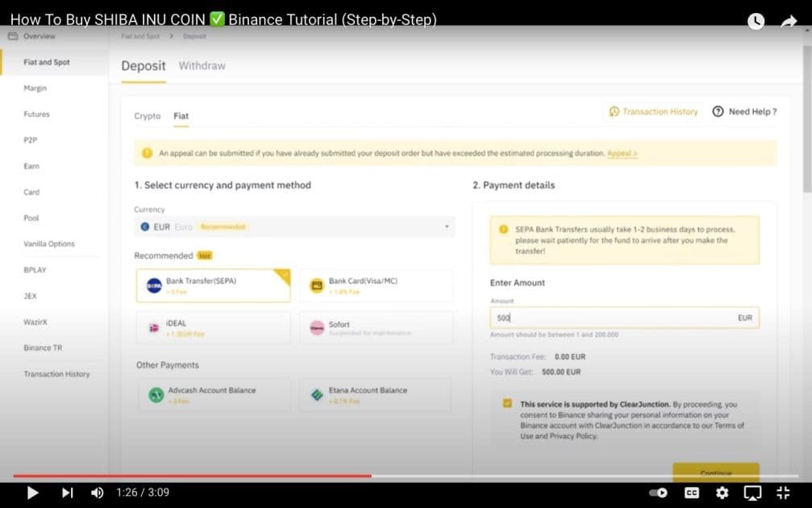Seek on the red video progress bar

tap(192, 475)
